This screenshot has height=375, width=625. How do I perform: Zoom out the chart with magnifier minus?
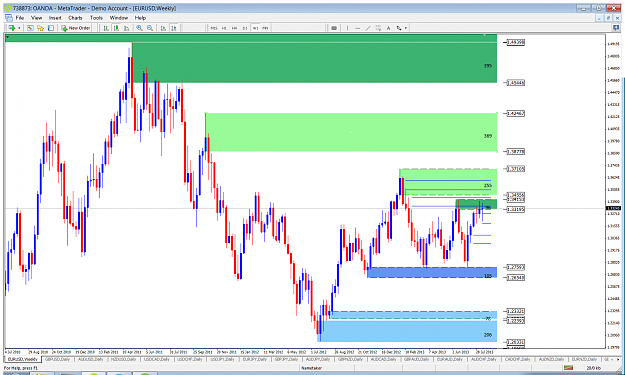150,28
